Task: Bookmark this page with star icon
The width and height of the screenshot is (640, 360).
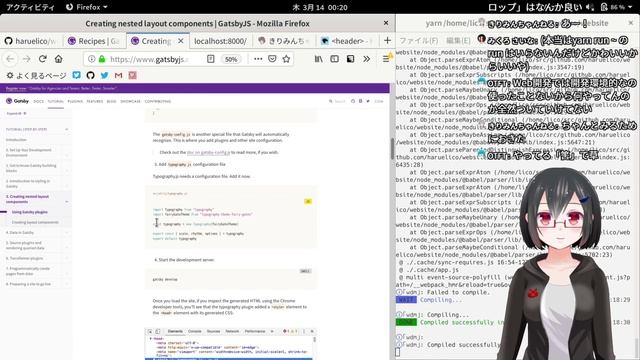Action: 286,59
